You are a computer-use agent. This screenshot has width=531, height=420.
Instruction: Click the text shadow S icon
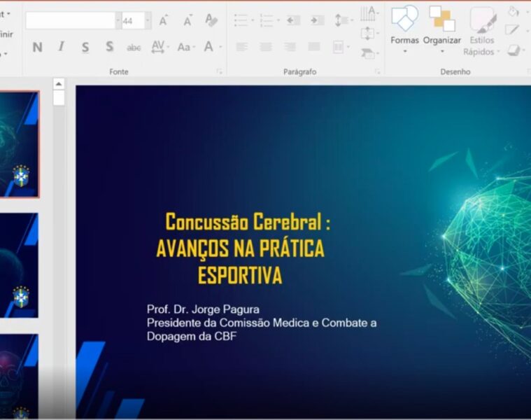(110, 47)
